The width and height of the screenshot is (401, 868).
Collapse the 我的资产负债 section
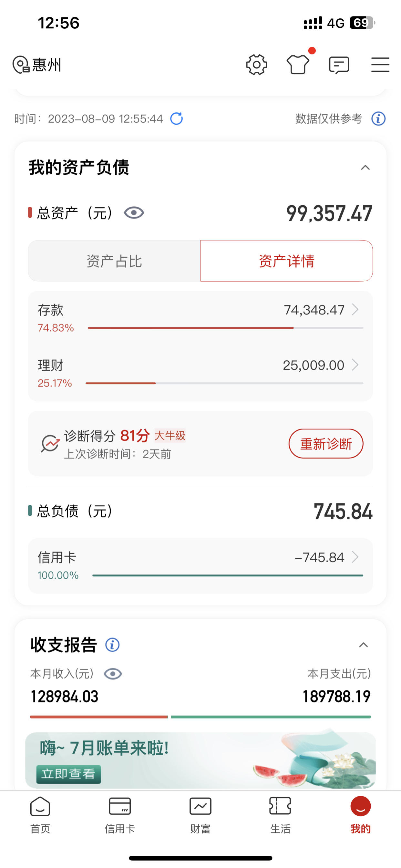[x=365, y=168]
